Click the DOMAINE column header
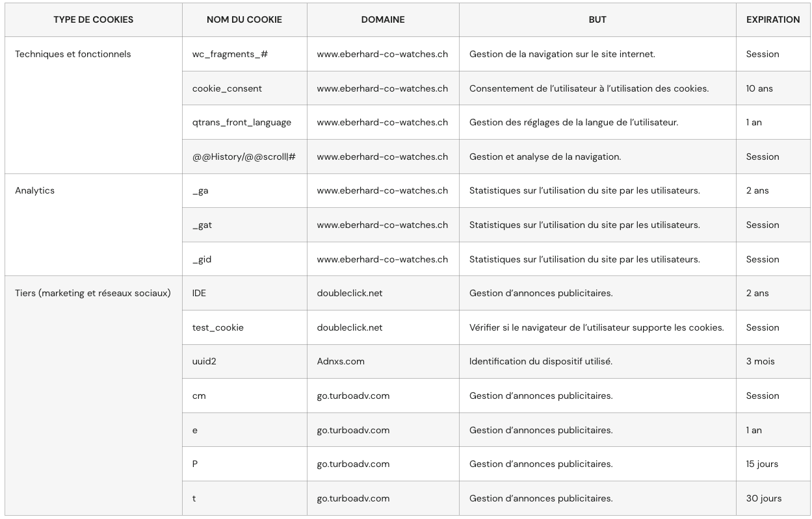 [x=383, y=19]
